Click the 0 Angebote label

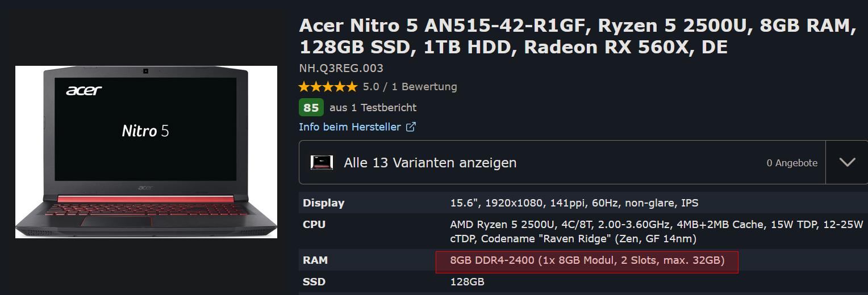click(x=792, y=163)
